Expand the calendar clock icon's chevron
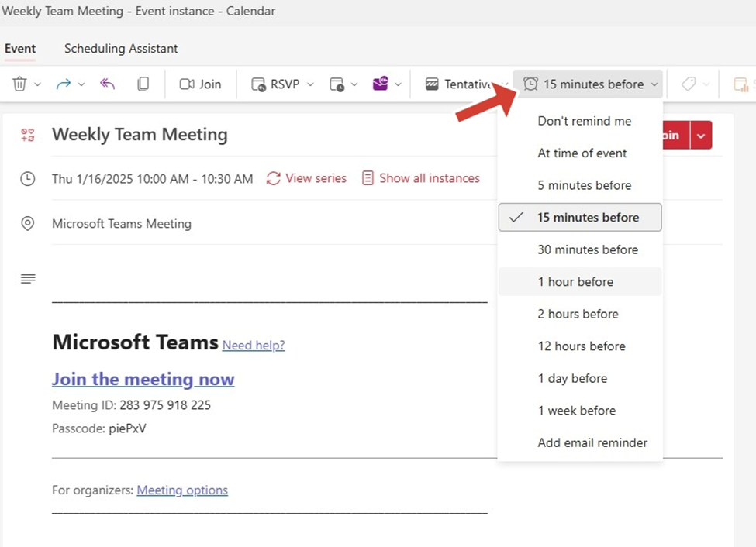The height and width of the screenshot is (547, 756). (354, 84)
